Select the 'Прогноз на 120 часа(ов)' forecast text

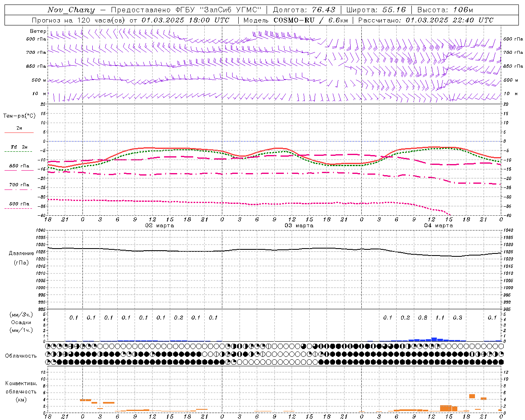pyautogui.click(x=79, y=20)
